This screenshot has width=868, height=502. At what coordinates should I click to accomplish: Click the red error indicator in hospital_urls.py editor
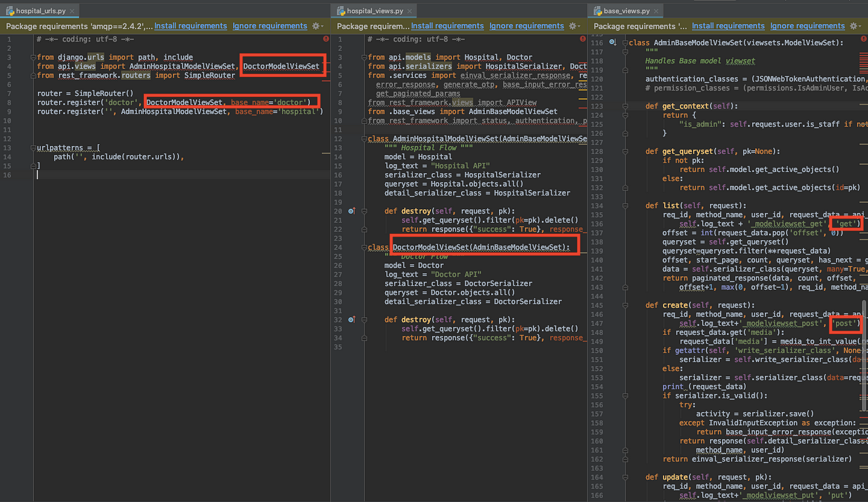point(325,39)
